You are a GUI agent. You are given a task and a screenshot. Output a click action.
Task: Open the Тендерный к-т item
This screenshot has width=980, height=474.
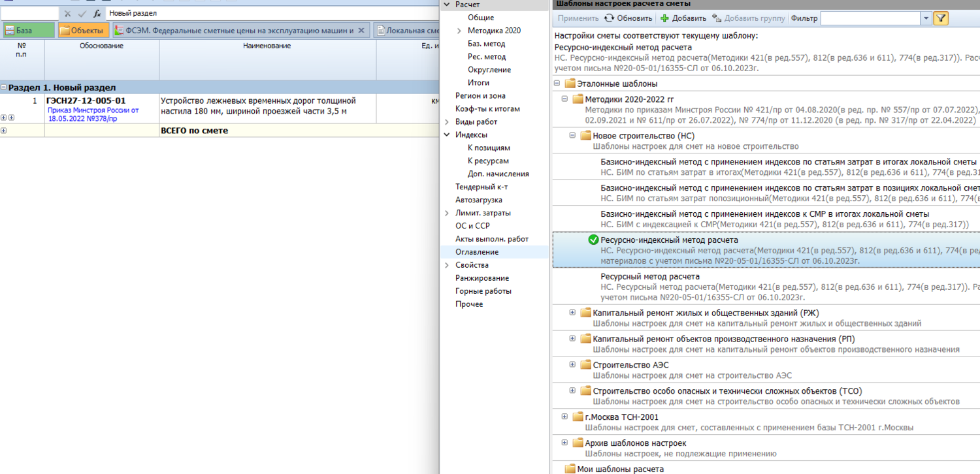tap(482, 187)
